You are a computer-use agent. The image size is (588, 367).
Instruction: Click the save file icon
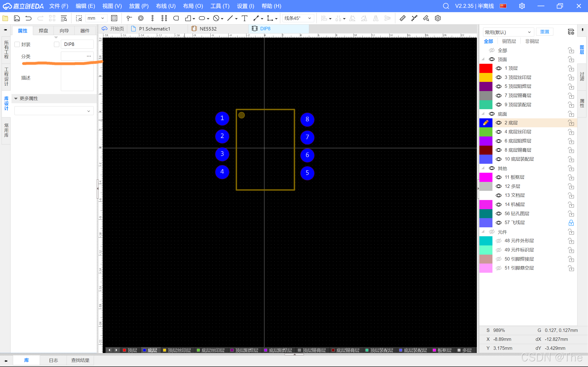coord(17,18)
